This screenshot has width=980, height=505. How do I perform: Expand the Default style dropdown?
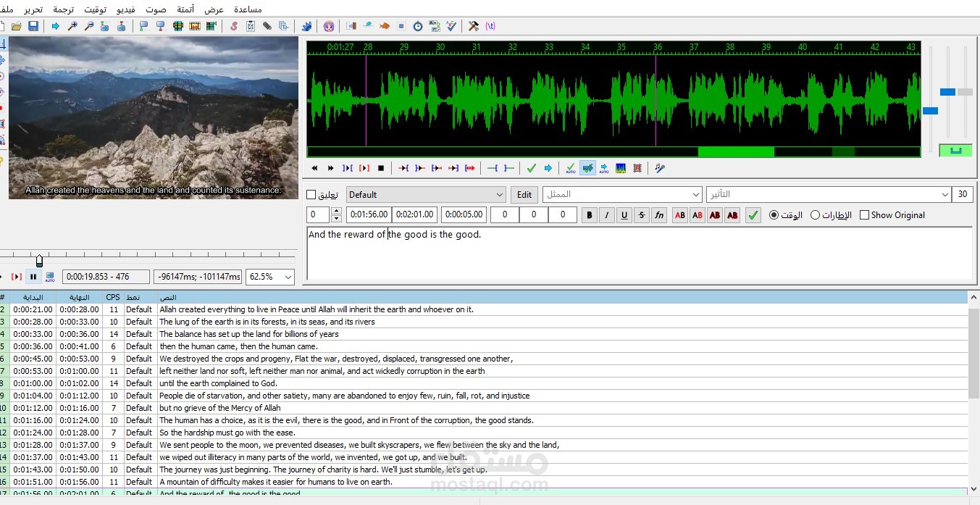click(x=499, y=195)
